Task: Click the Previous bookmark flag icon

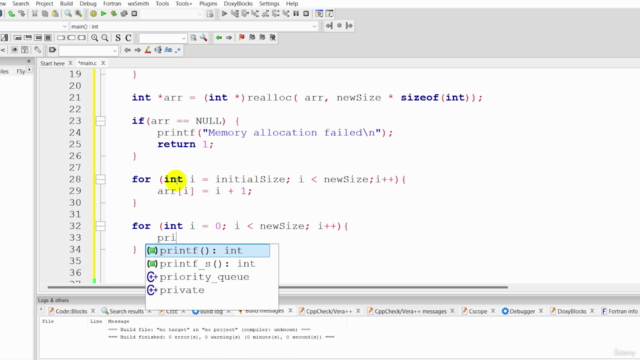Action: click(252, 38)
